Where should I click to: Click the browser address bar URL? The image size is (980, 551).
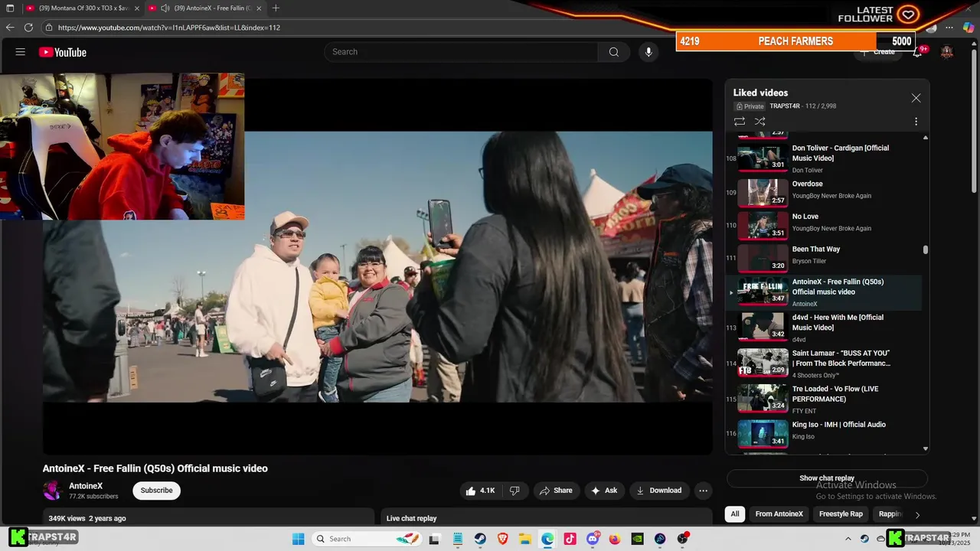[x=169, y=28]
